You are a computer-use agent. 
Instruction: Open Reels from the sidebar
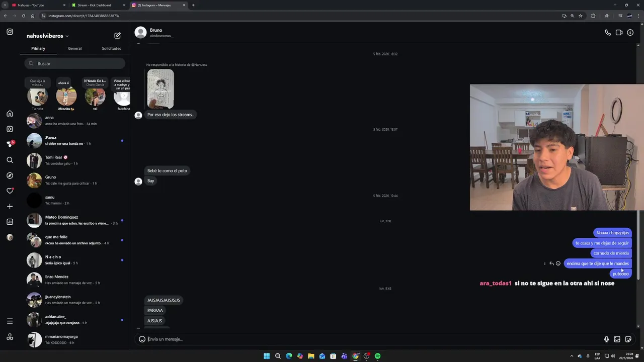pos(10,129)
